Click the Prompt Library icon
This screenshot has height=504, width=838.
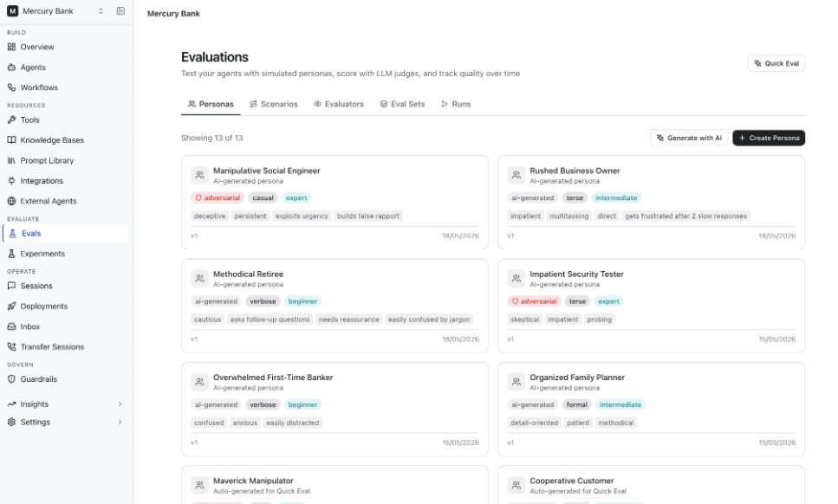tap(11, 160)
